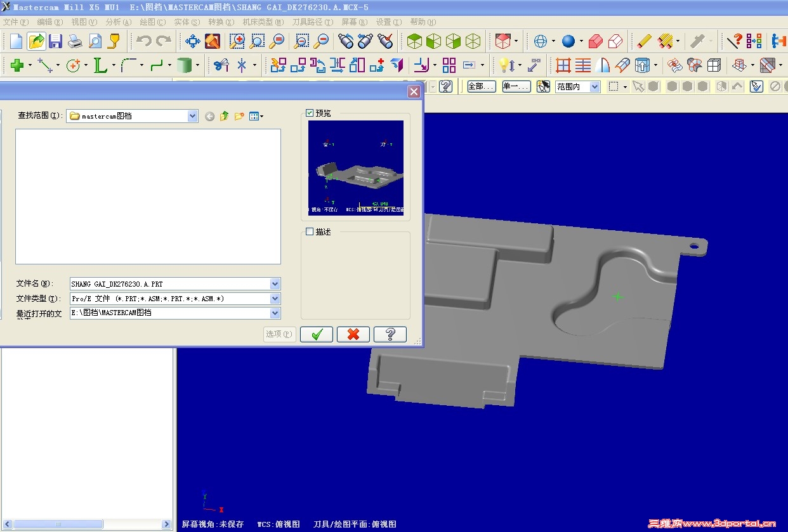Open the 范围内 selection dropdown

pos(594,87)
